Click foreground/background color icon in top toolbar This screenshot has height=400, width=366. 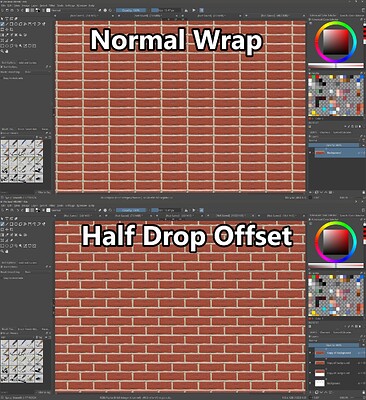tap(38, 10)
